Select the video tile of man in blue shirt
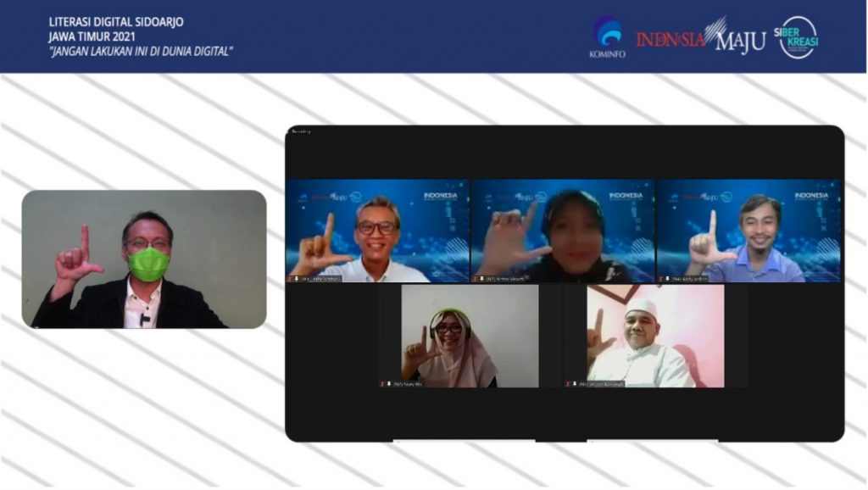This screenshot has width=868, height=490. [x=747, y=231]
